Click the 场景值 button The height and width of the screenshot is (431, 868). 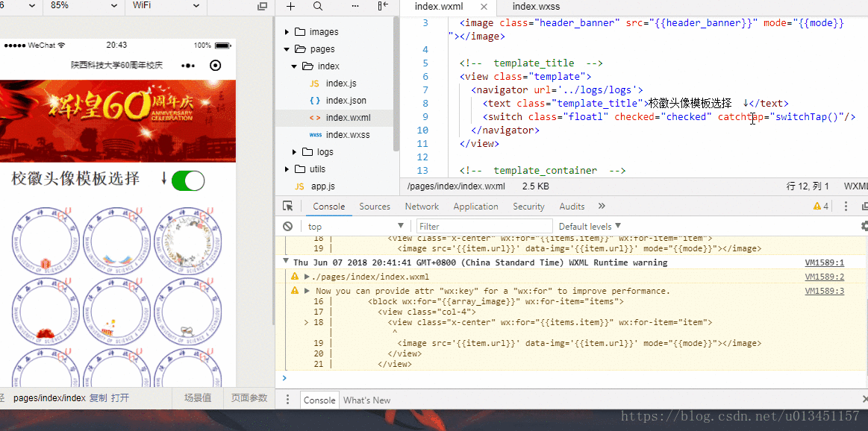tap(198, 397)
